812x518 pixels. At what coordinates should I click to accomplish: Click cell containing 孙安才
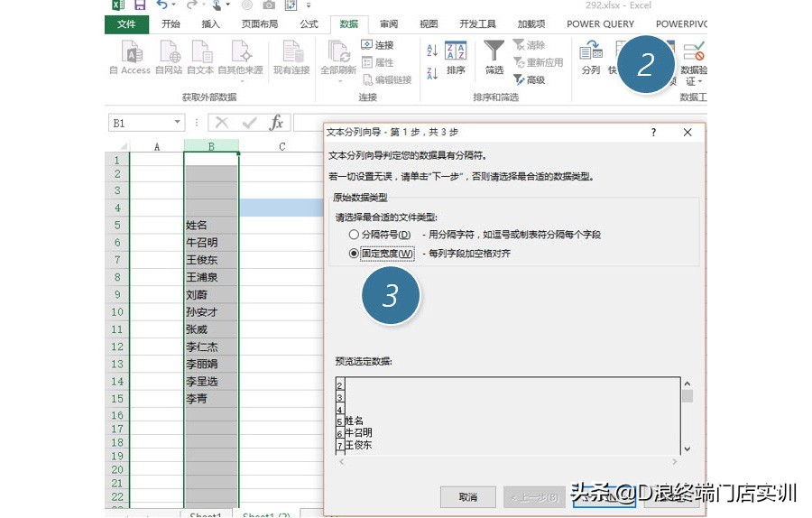pos(211,312)
